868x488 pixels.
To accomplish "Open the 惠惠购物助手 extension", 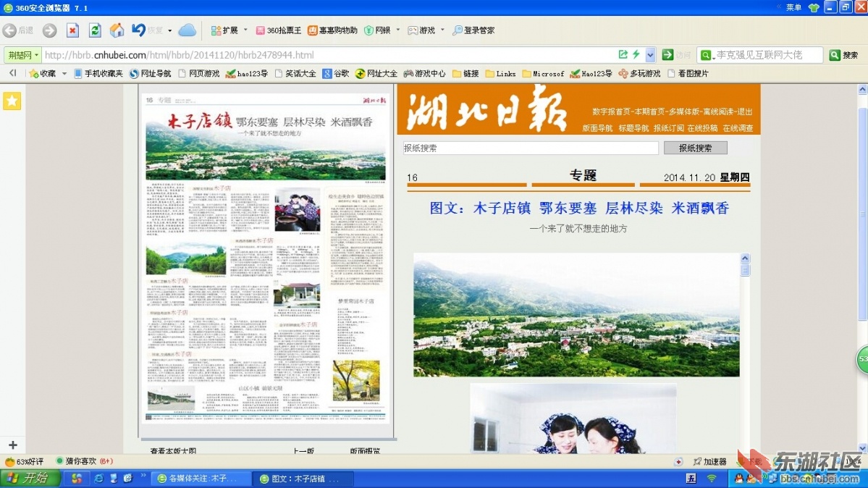I will pyautogui.click(x=333, y=30).
